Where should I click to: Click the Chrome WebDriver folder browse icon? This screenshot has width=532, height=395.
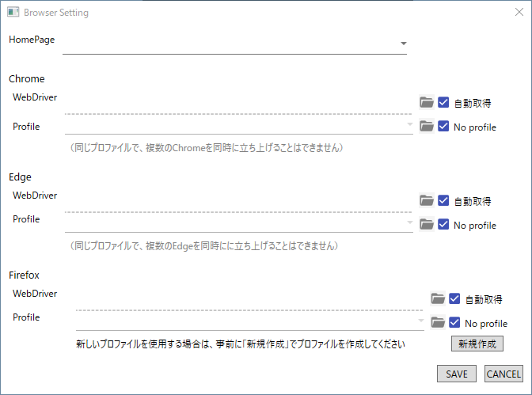point(427,102)
